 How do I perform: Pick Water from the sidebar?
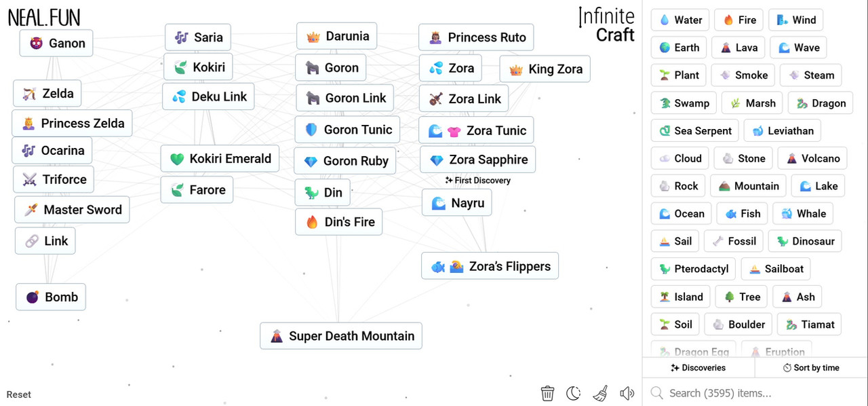pos(680,20)
